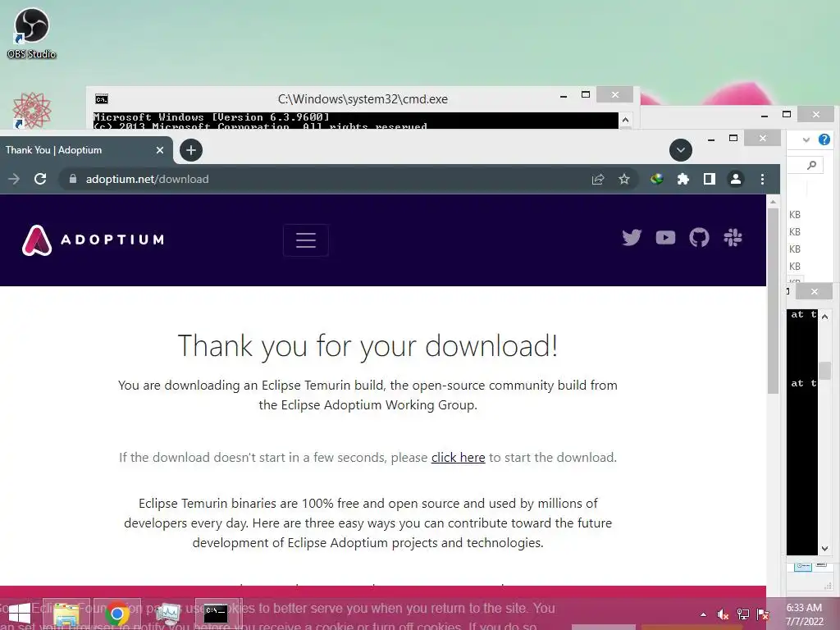Viewport: 840px width, 630px height.
Task: Close the Thank You Adoptium tab
Action: point(160,150)
